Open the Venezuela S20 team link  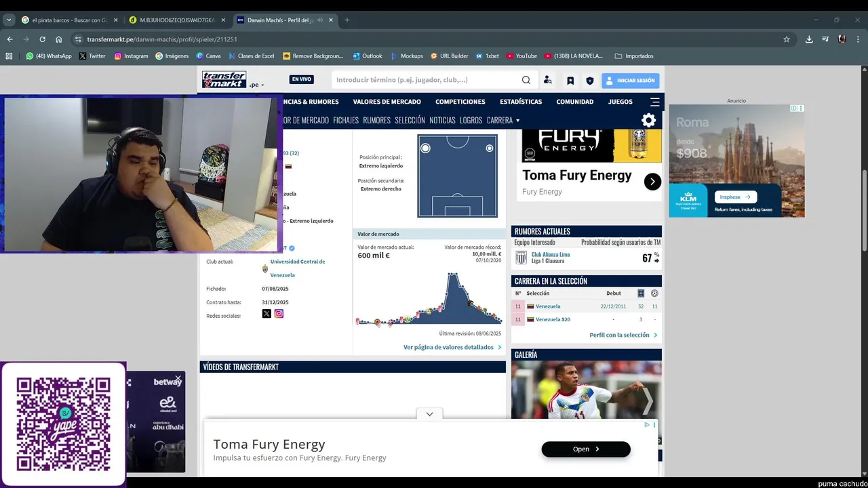coord(553,319)
